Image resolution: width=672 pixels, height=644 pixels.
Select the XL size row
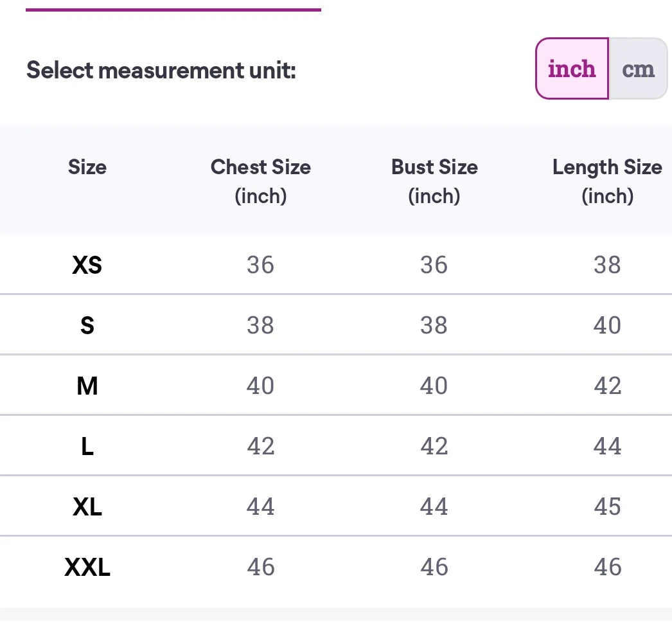[87, 506]
